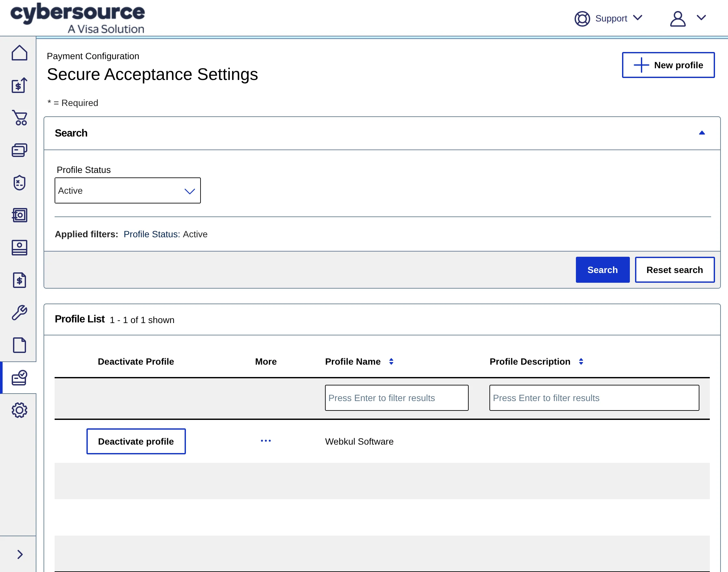The height and width of the screenshot is (572, 728).
Task: Click the Profile Name filter field
Action: (x=396, y=398)
